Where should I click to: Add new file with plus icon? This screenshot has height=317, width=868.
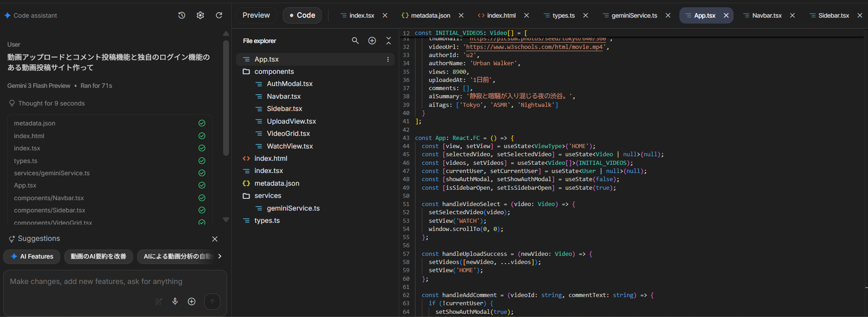click(x=372, y=41)
